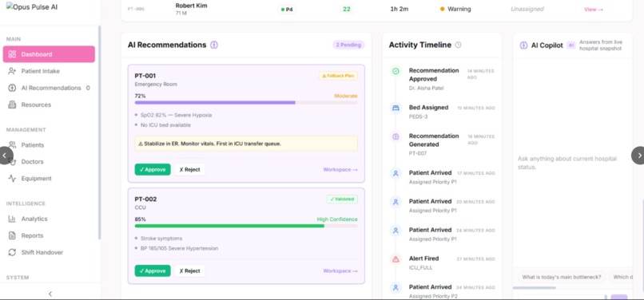Click the Opus Pulse AI logo
The image size is (644, 300).
[x=32, y=6]
